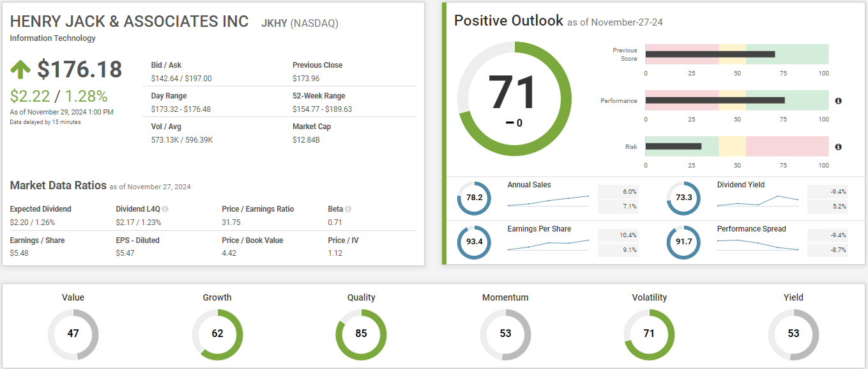Click the Price / IV value 1.12

pyautogui.click(x=335, y=253)
